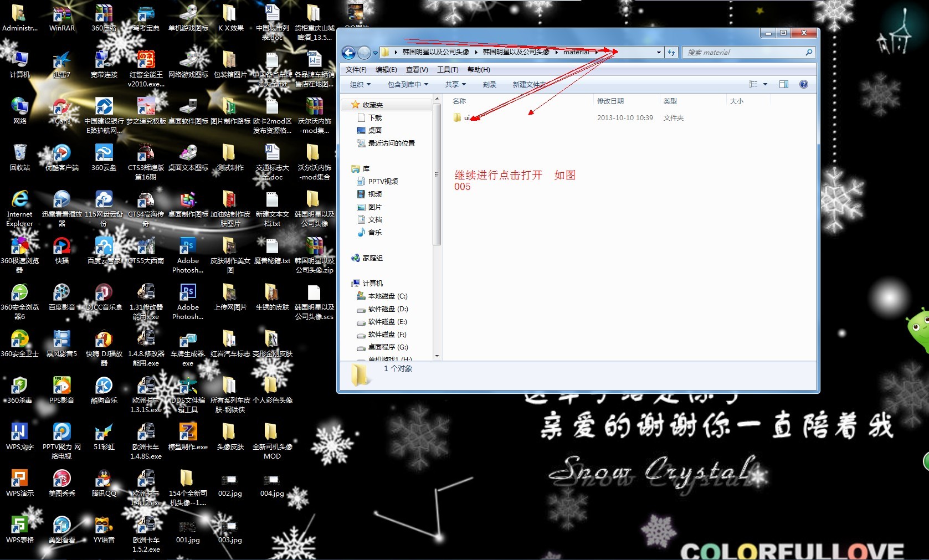Select the WinRAR desktop icon
Image resolution: width=929 pixels, height=560 pixels.
pyautogui.click(x=62, y=18)
